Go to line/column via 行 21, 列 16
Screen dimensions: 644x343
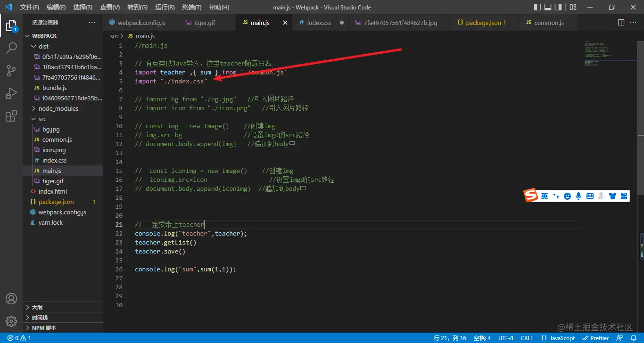(x=450, y=338)
